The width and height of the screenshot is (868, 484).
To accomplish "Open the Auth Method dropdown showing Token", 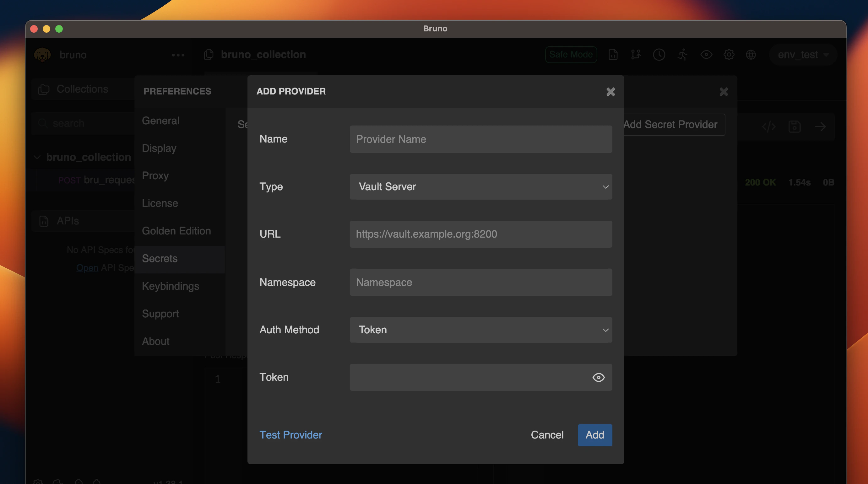I will (x=480, y=330).
